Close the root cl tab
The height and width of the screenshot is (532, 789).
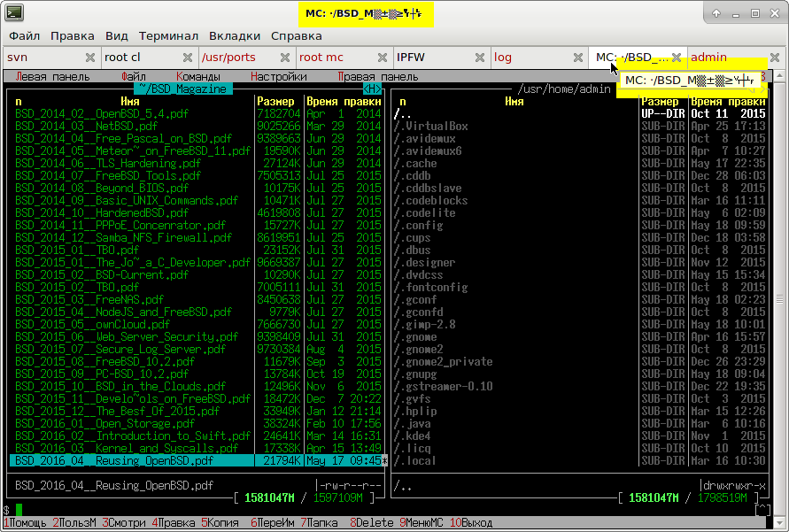[x=187, y=58]
